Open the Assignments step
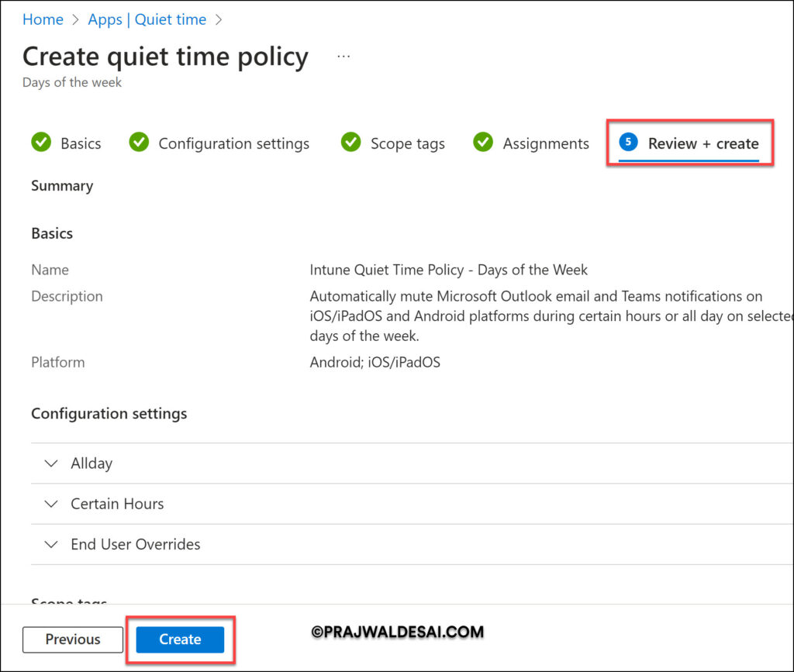This screenshot has width=794, height=672. pos(531,143)
